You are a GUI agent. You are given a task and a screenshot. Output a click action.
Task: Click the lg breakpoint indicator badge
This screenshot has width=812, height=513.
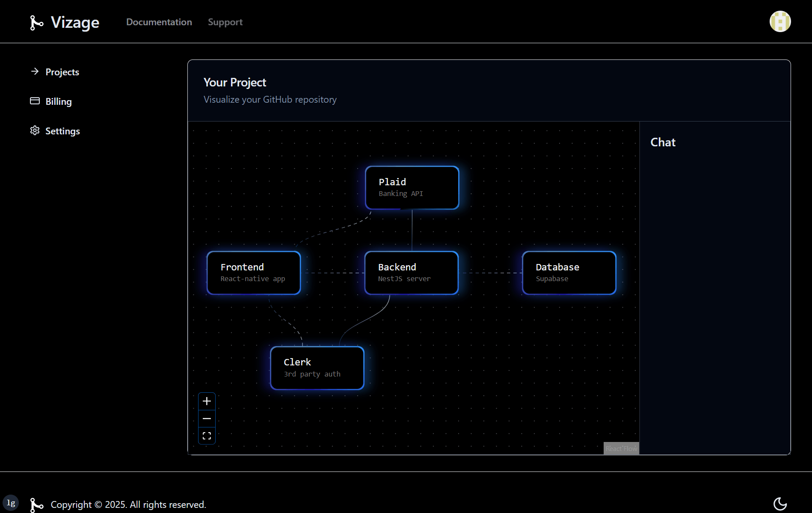tap(11, 503)
